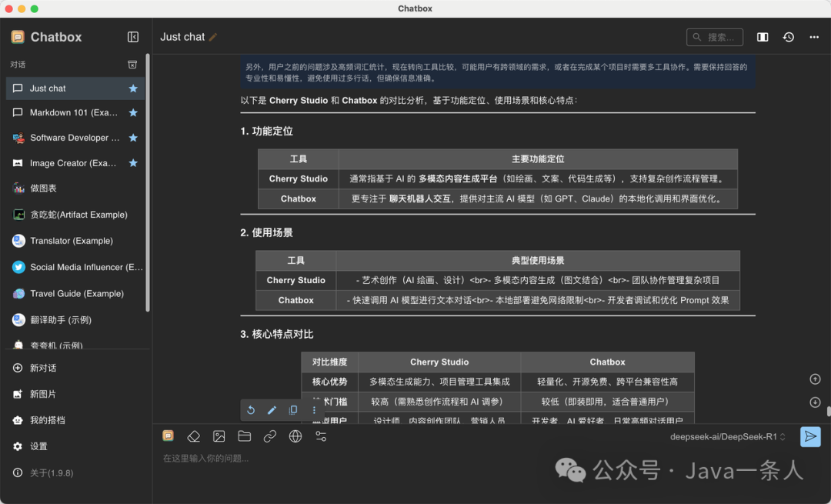Click the 搜索 search field
Screen dimensions: 831x504
point(714,37)
